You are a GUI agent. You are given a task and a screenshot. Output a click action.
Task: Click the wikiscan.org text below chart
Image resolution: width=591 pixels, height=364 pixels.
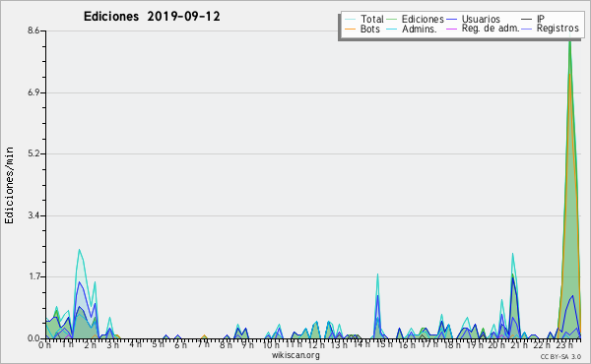pos(295,355)
